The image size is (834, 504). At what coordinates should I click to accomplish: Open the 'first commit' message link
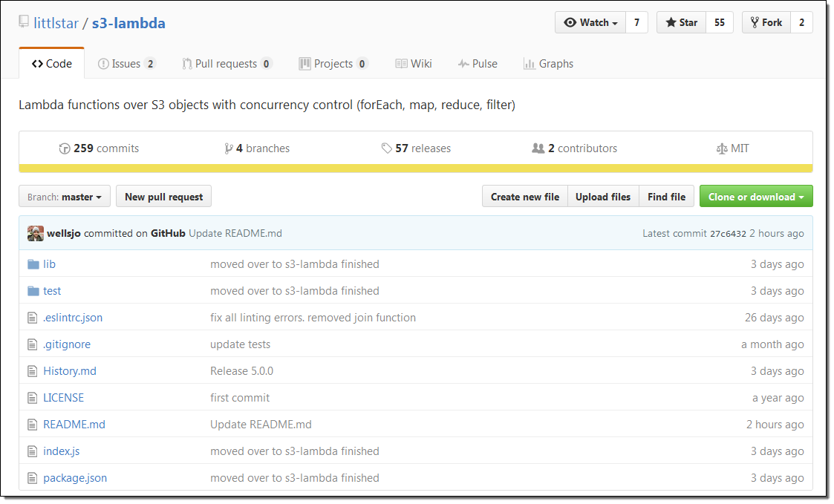(240, 398)
